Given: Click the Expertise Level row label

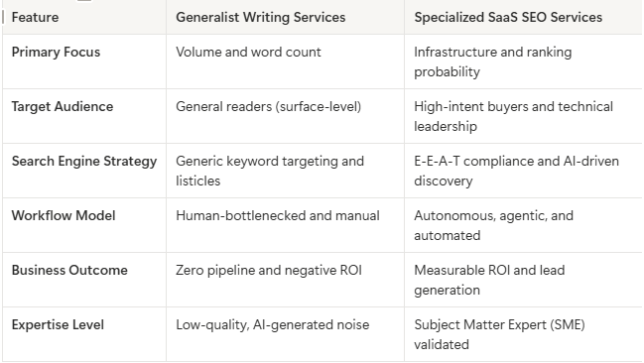Looking at the screenshot, I should pos(58,324).
